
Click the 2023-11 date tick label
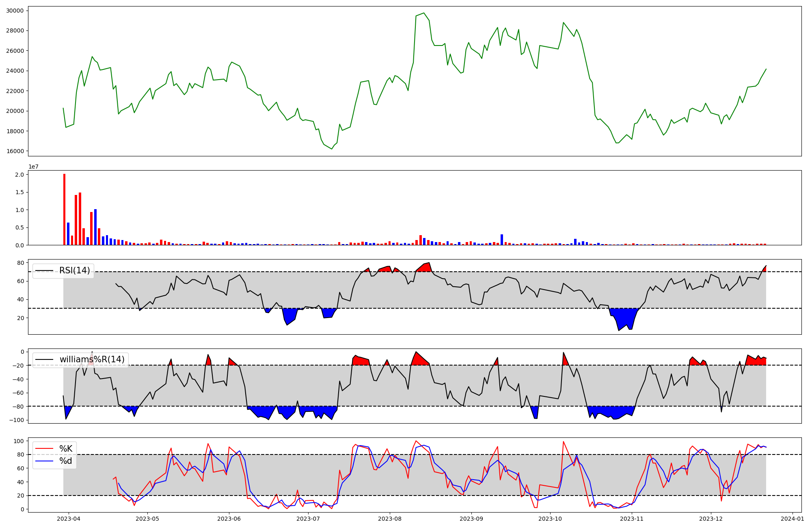tap(632, 518)
